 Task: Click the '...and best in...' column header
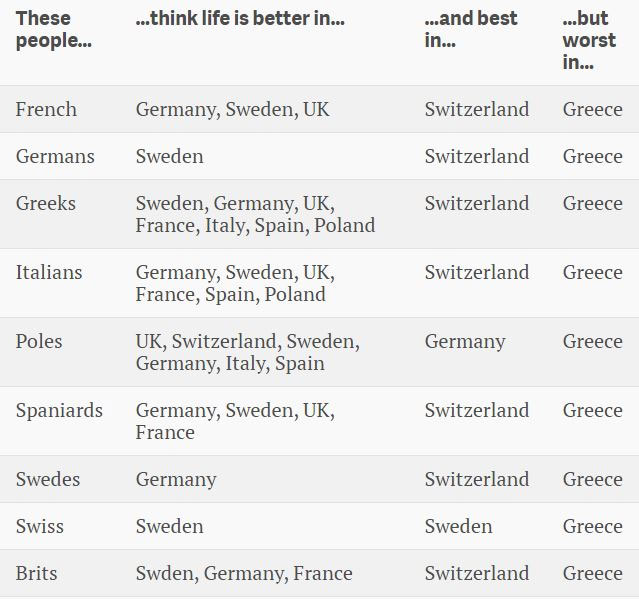point(470,29)
